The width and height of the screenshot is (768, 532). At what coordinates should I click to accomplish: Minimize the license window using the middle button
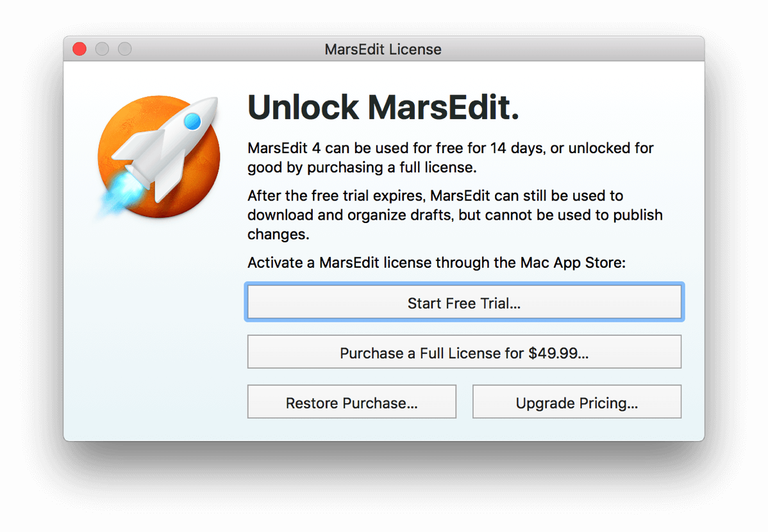tap(102, 49)
